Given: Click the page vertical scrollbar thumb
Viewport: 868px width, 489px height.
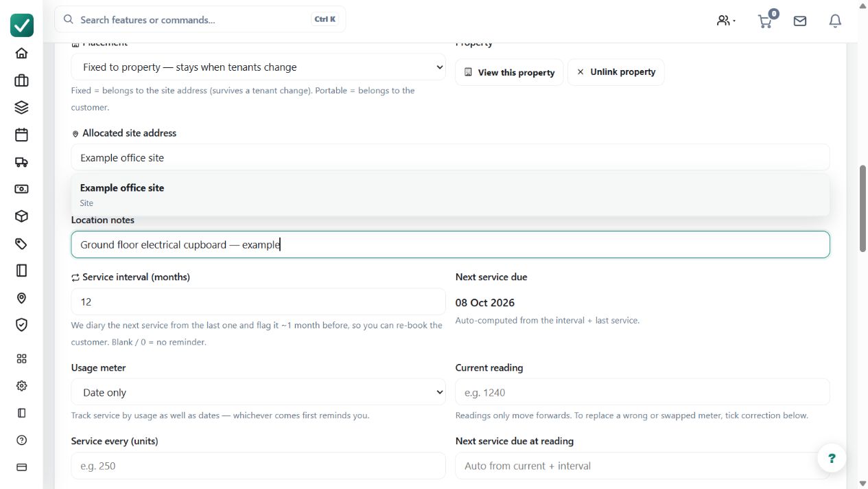Looking at the screenshot, I should click(863, 208).
